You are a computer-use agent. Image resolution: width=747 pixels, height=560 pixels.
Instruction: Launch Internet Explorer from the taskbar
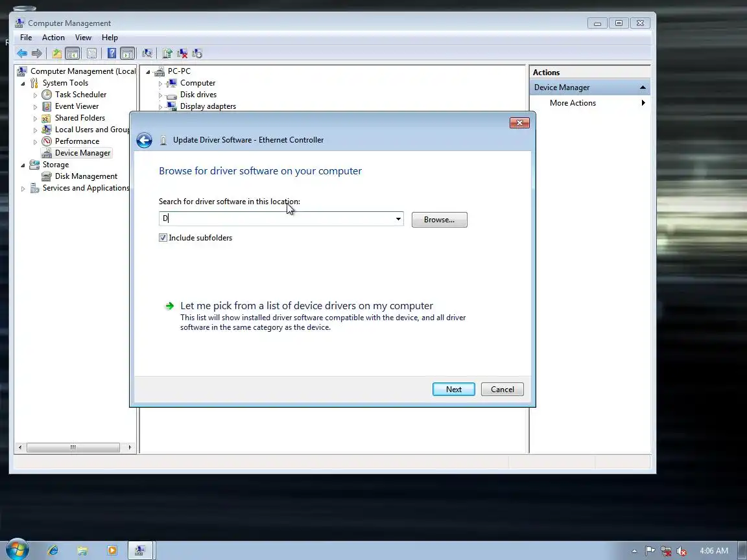point(53,550)
